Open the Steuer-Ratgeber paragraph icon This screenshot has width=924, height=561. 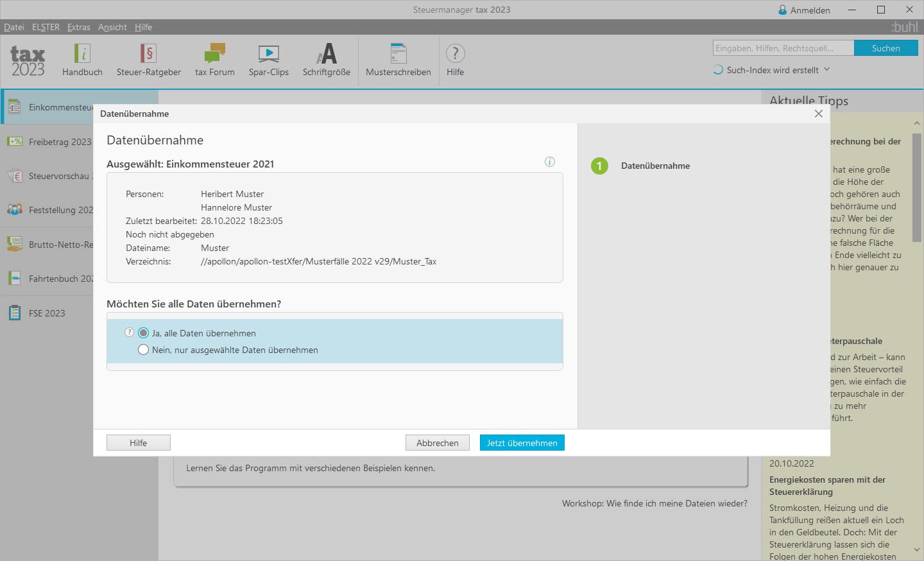(x=148, y=53)
